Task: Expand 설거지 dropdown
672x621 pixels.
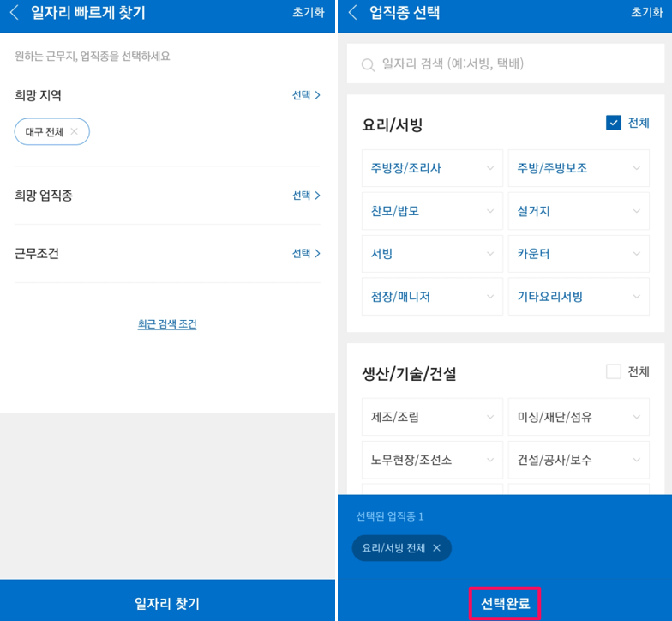Action: pos(579,211)
